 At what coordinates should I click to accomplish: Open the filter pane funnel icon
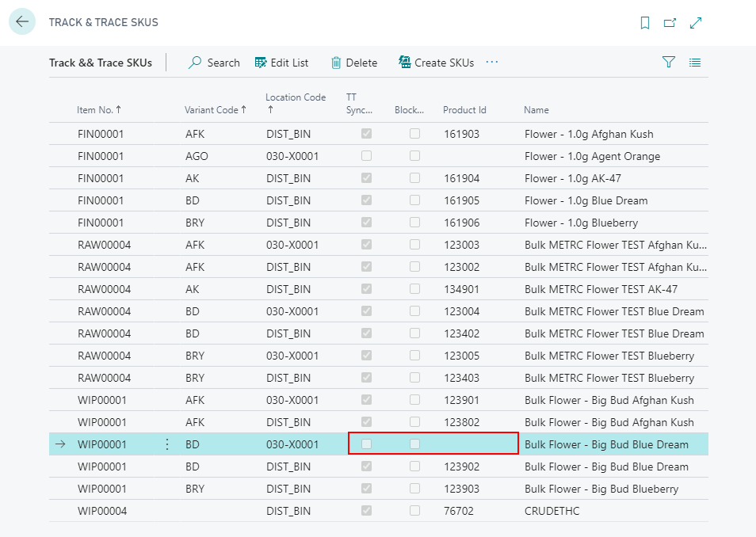click(669, 63)
